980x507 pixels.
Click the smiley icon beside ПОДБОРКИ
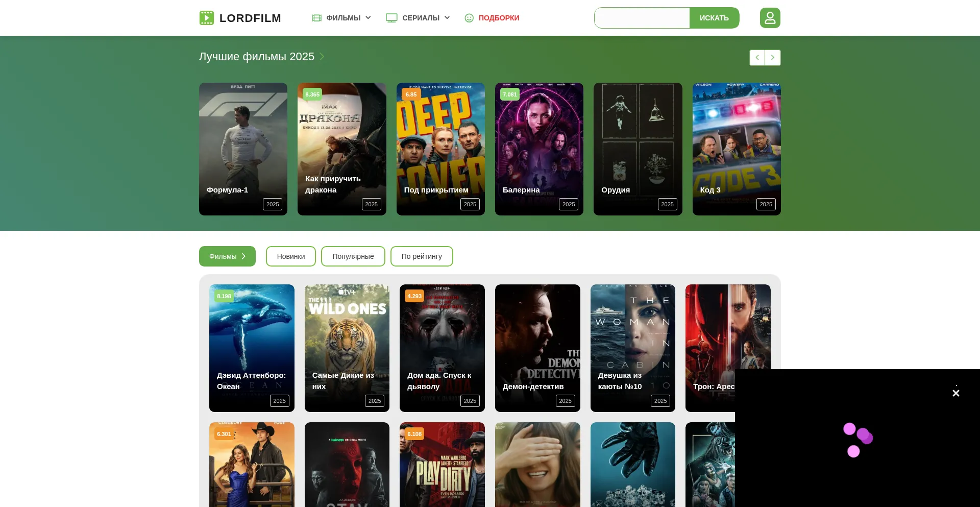469,18
